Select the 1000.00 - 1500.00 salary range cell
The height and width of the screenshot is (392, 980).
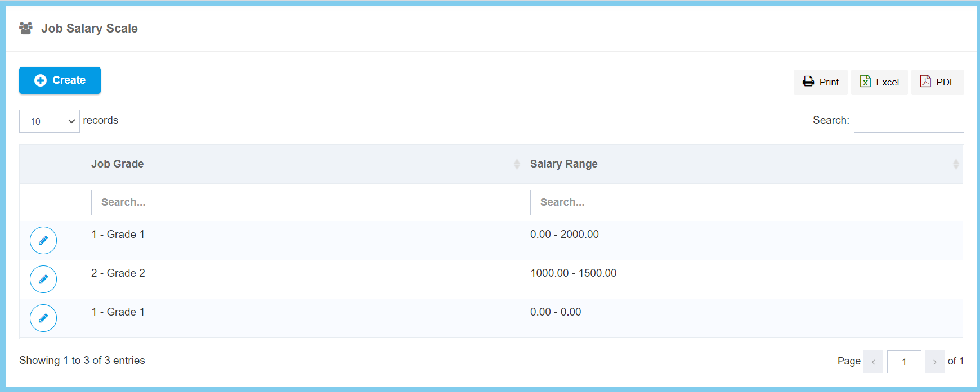click(573, 273)
